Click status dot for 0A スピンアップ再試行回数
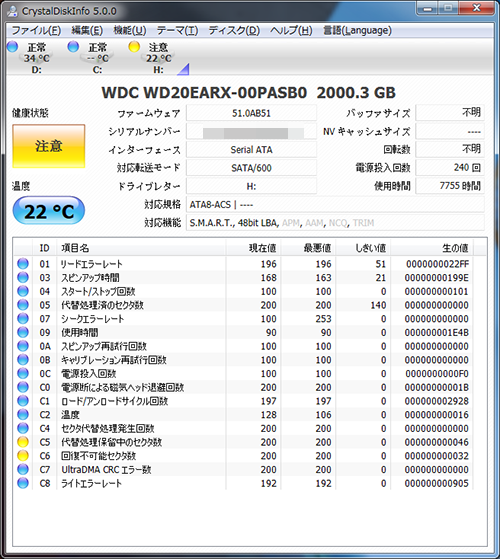Viewport: 500px width, 559px height. click(x=23, y=346)
